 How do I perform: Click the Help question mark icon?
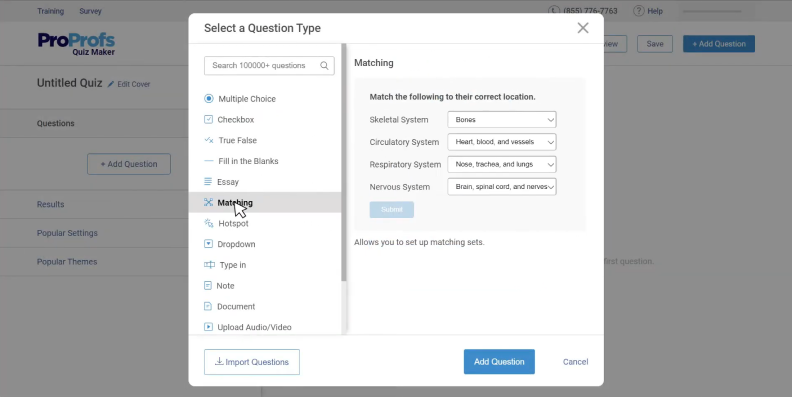coord(638,11)
